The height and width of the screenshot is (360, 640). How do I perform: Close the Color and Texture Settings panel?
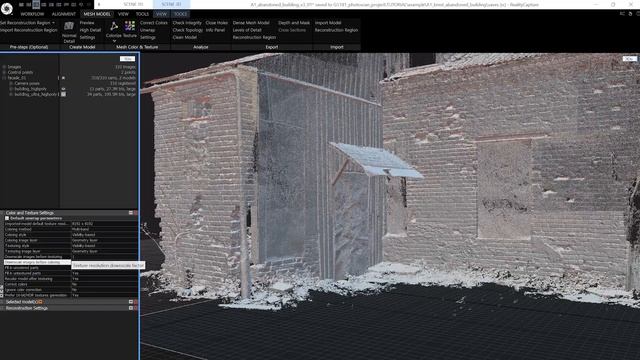coord(136,213)
